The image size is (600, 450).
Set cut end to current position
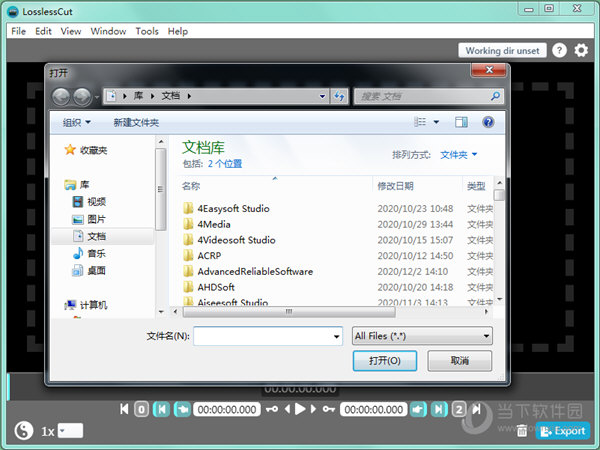(x=439, y=409)
